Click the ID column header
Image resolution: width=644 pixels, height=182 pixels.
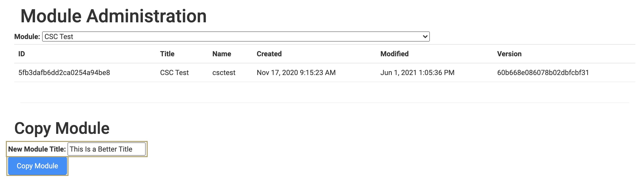click(x=22, y=54)
